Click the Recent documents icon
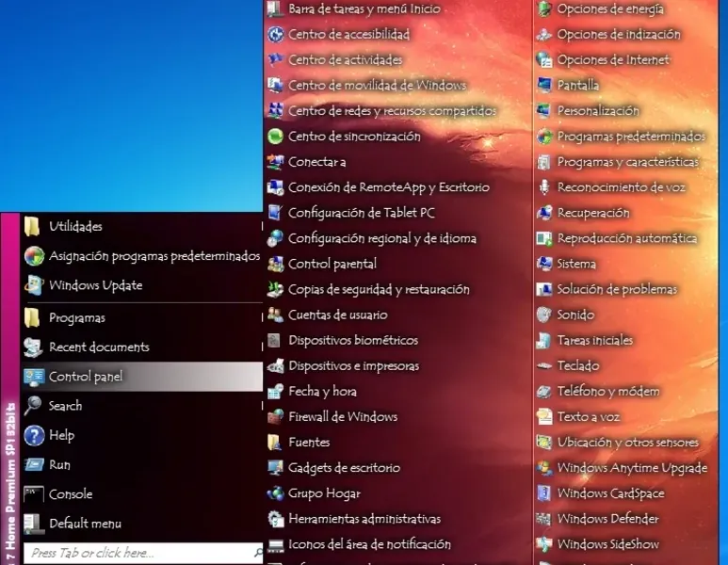The image size is (728, 565). pos(33,347)
